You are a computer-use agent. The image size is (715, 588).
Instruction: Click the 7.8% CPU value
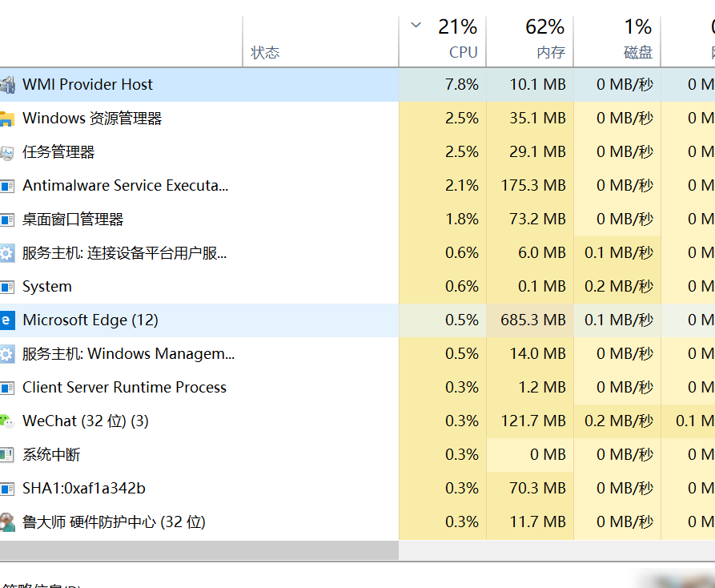462,85
